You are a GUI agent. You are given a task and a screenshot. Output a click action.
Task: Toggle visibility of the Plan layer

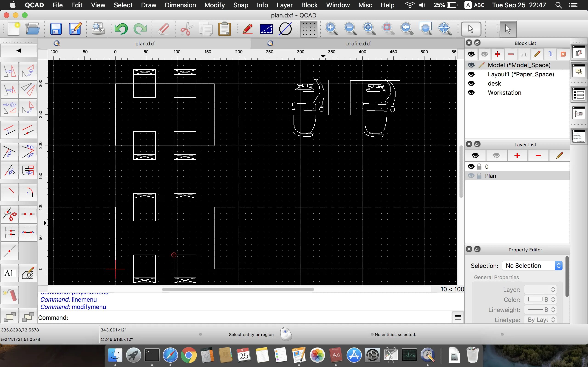tap(471, 176)
